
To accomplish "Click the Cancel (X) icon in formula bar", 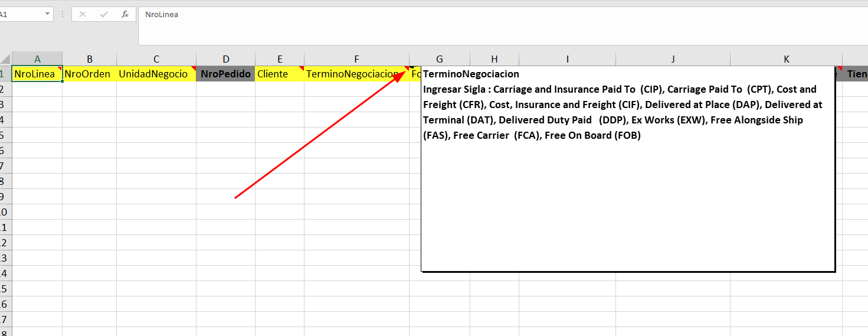I will pyautogui.click(x=83, y=14).
